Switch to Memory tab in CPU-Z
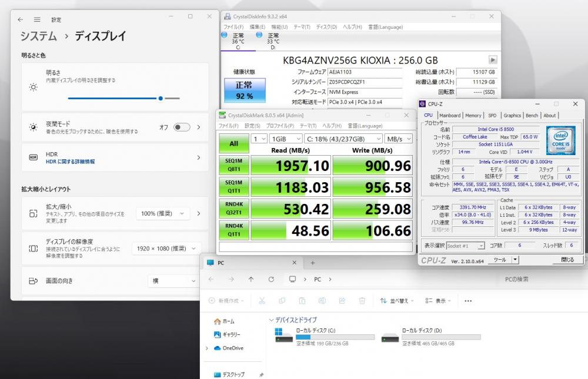 click(x=473, y=115)
